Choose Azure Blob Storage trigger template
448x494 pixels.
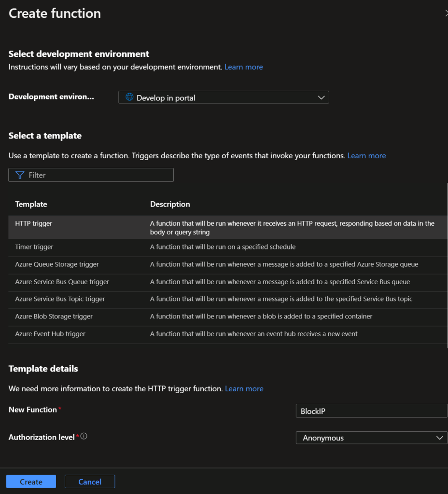[54, 316]
